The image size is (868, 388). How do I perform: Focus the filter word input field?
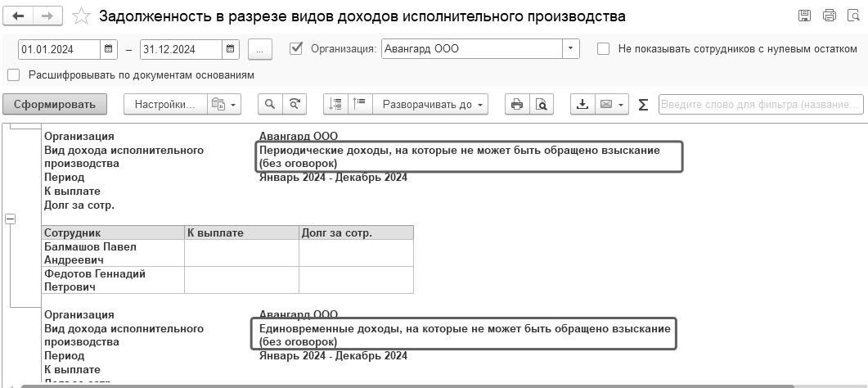761,104
